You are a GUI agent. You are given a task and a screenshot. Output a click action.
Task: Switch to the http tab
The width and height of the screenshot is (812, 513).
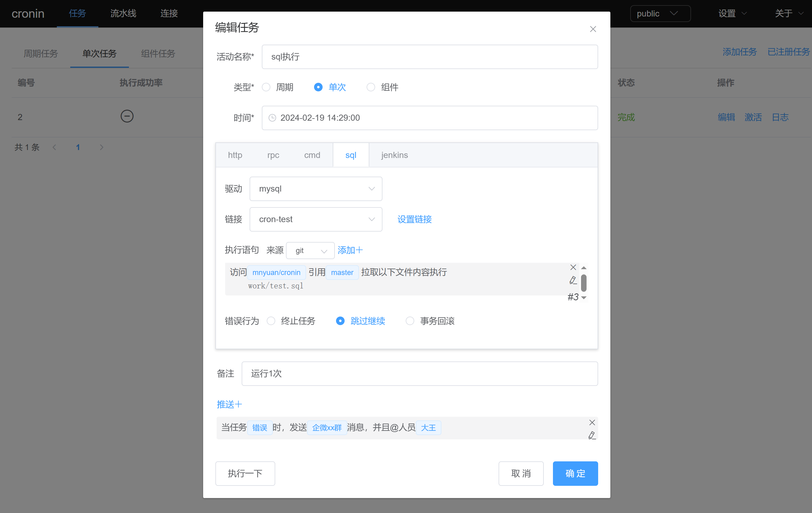pos(235,155)
